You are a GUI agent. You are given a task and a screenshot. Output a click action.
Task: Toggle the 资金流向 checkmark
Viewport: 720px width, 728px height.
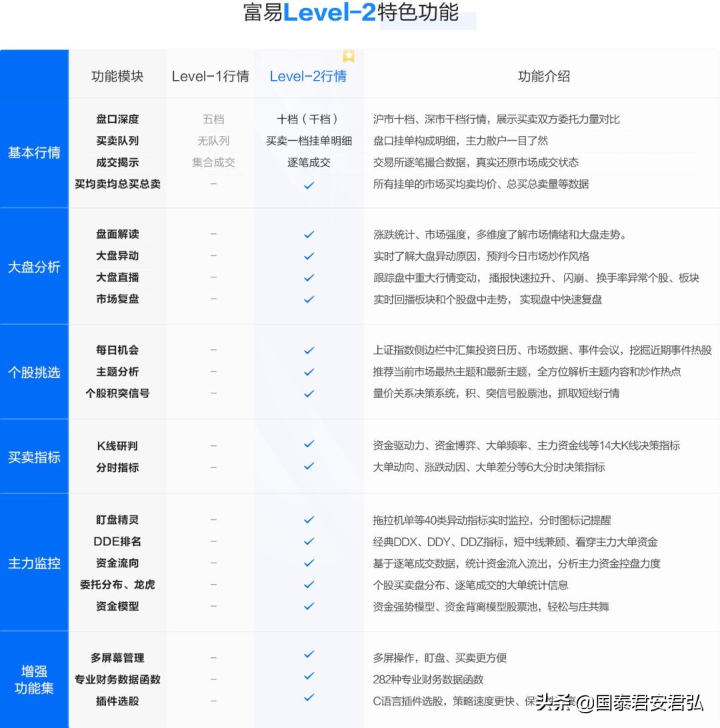tap(308, 563)
